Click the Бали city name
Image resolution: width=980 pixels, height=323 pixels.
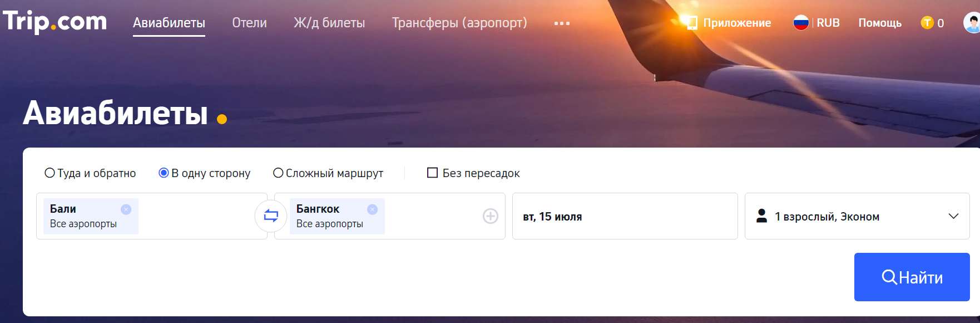[63, 209]
